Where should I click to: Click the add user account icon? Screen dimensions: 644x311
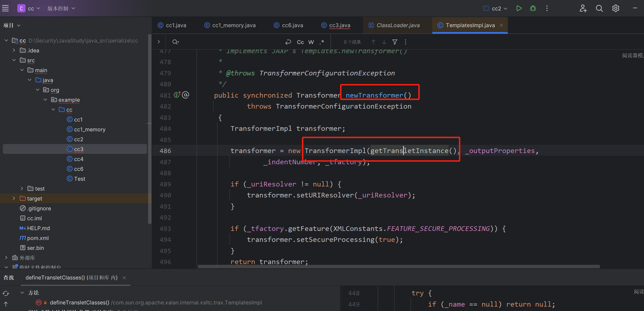[x=583, y=9]
